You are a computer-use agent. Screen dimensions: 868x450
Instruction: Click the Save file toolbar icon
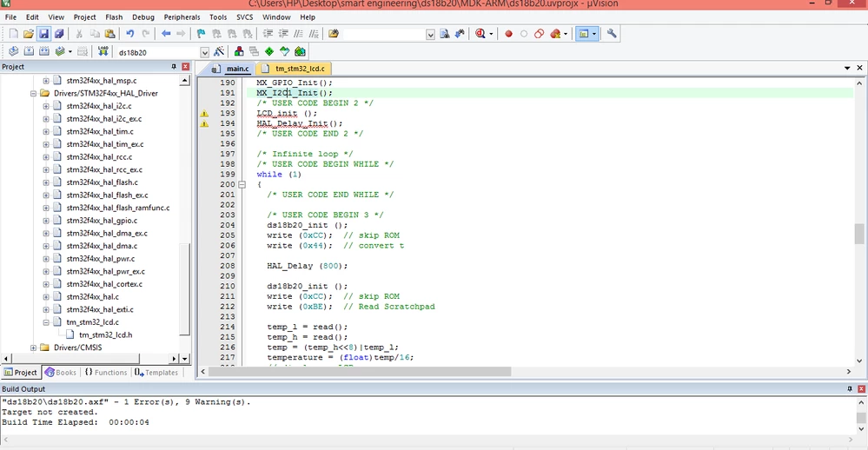pyautogui.click(x=43, y=34)
